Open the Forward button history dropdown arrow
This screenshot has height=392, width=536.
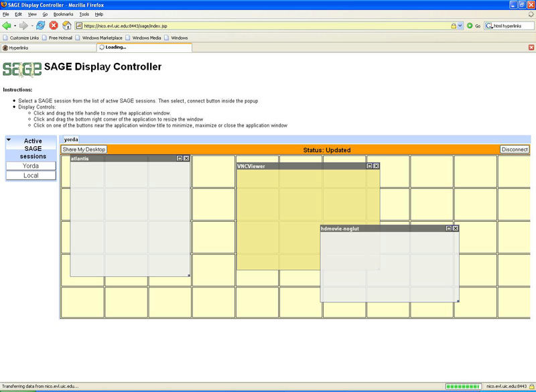(x=32, y=25)
